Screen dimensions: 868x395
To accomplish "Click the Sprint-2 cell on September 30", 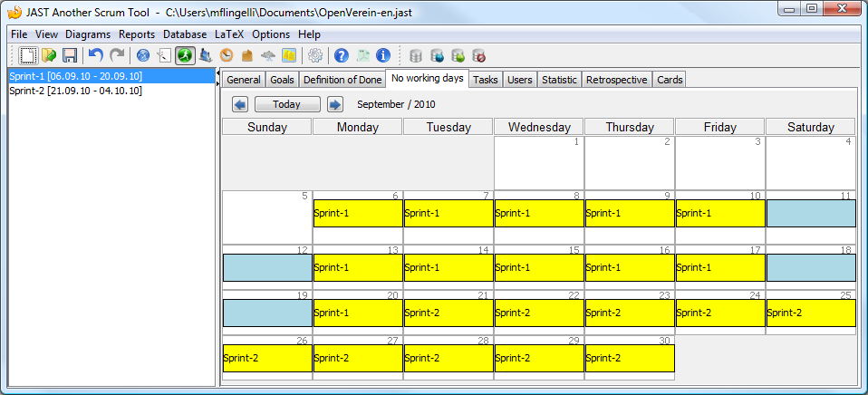I will 630,359.
